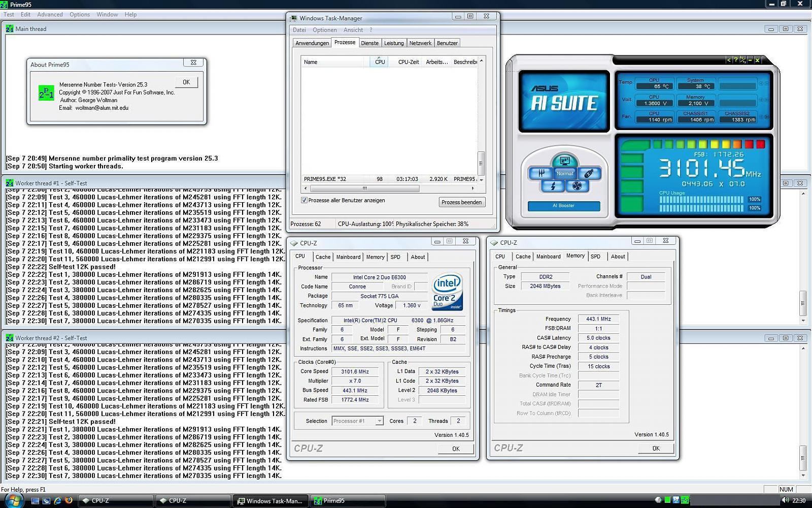The image size is (812, 508).
Task: Click the Worker thread #1 window icon
Action: pos(10,183)
